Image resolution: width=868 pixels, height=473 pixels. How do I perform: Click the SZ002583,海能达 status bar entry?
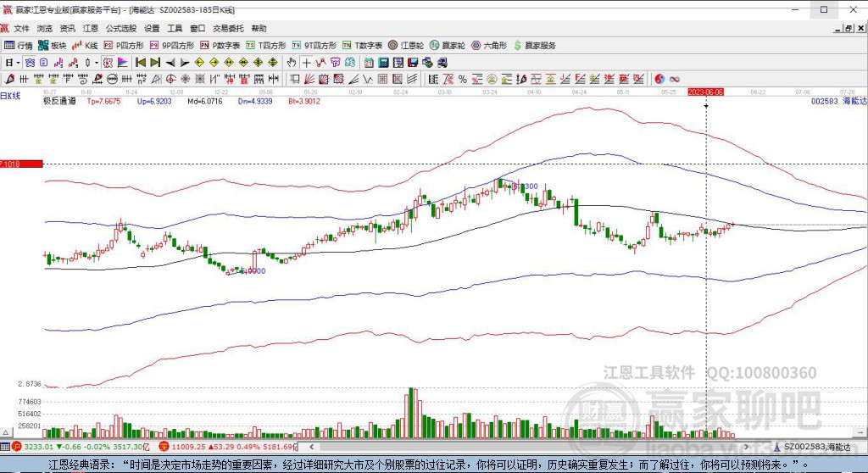point(813,447)
